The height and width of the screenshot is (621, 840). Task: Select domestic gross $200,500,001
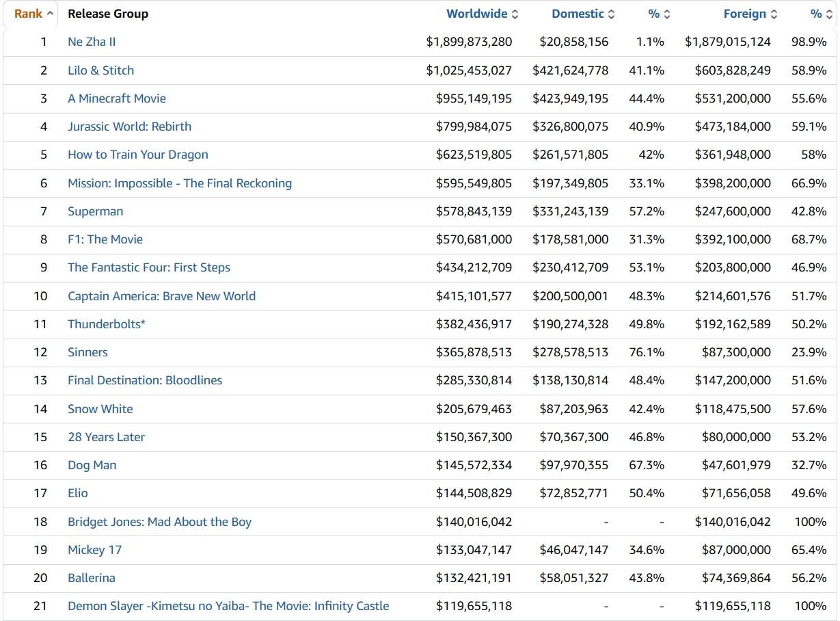pos(571,296)
